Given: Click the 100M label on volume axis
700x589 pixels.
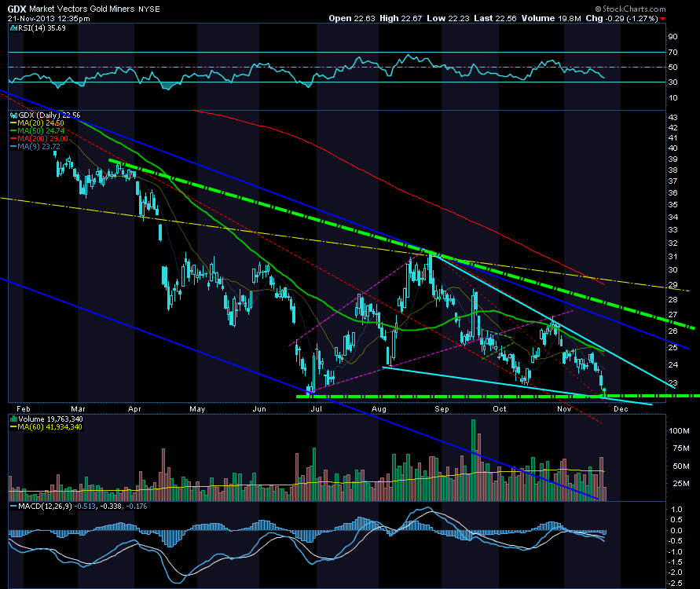Looking at the screenshot, I should pyautogui.click(x=679, y=431).
